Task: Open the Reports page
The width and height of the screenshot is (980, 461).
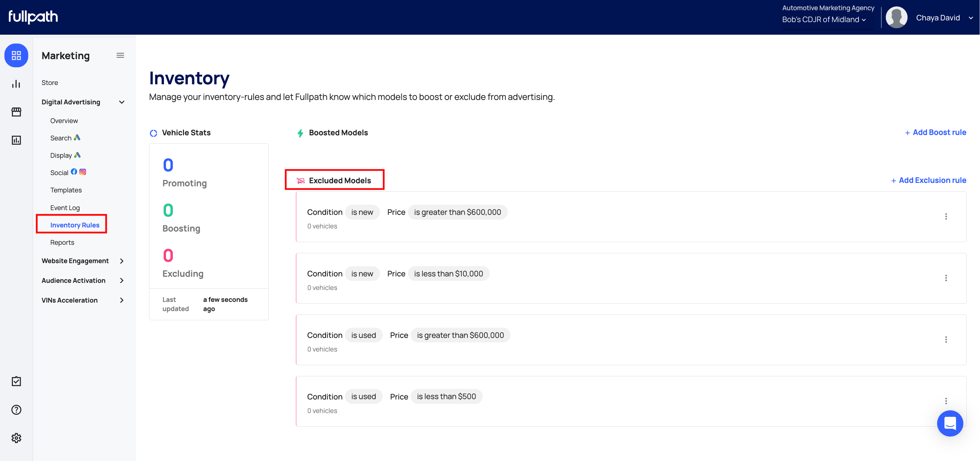Action: point(62,242)
